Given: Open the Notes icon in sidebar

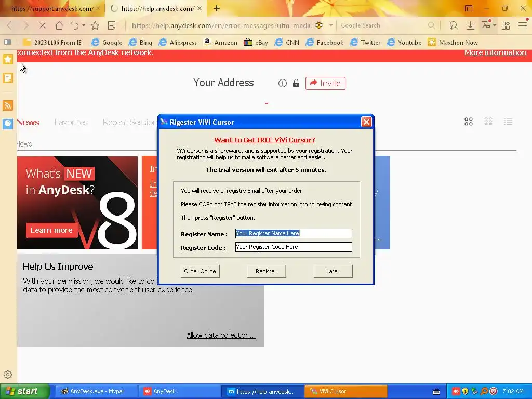Looking at the screenshot, I should [x=8, y=78].
